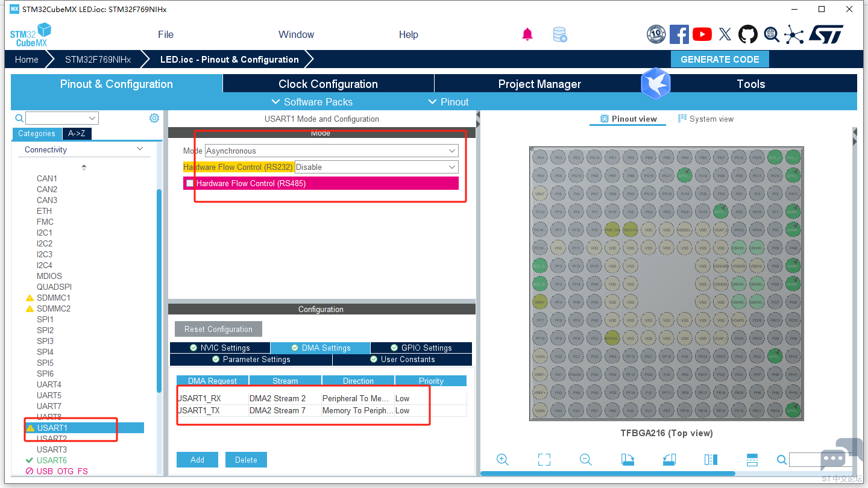Select ETH in the peripheral list
868x488 pixels.
[44, 211]
